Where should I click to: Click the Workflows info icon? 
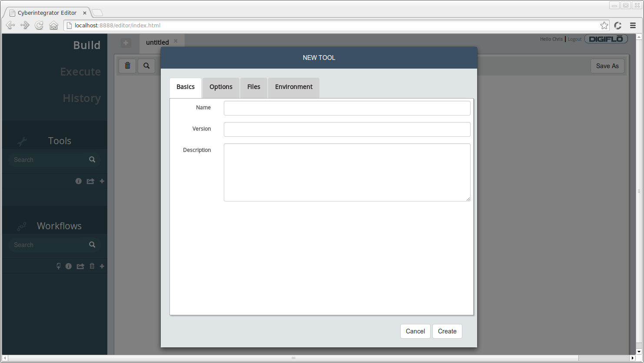tap(68, 266)
